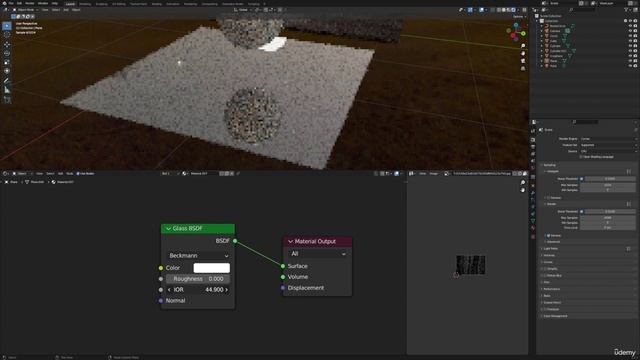Increase IOR value with right arrow

[227, 290]
